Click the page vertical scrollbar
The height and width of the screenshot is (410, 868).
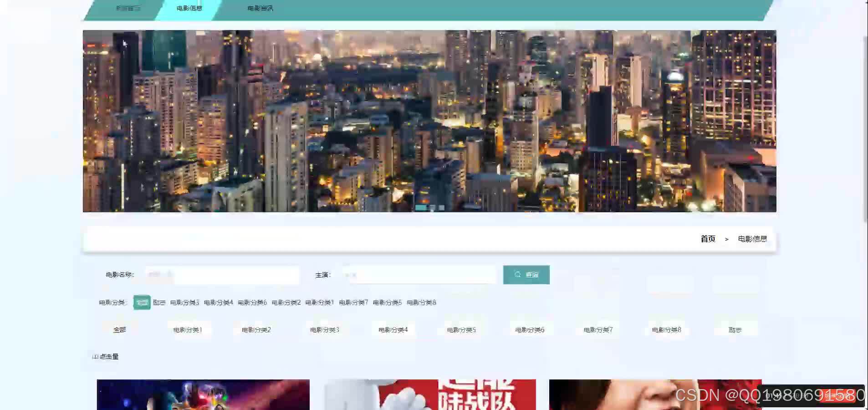[865, 129]
